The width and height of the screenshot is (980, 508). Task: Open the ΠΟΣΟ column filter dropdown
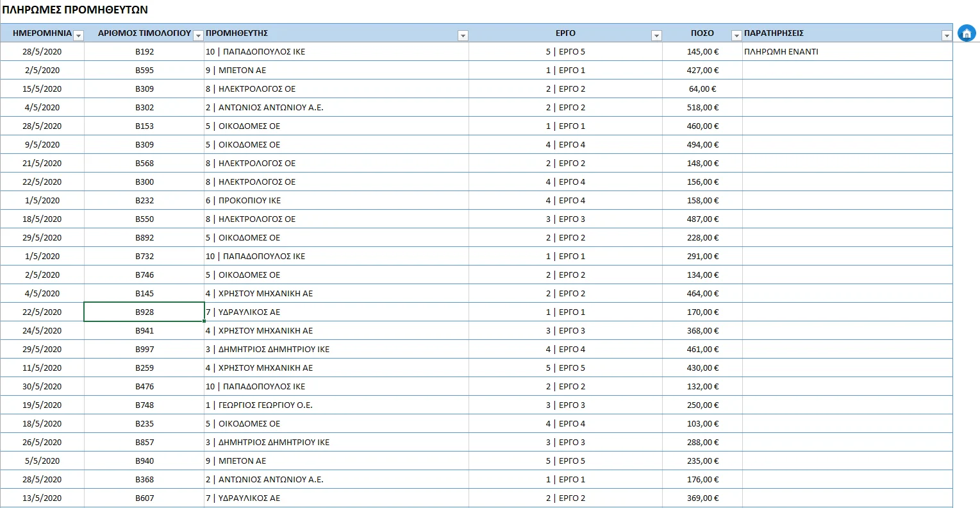point(737,36)
